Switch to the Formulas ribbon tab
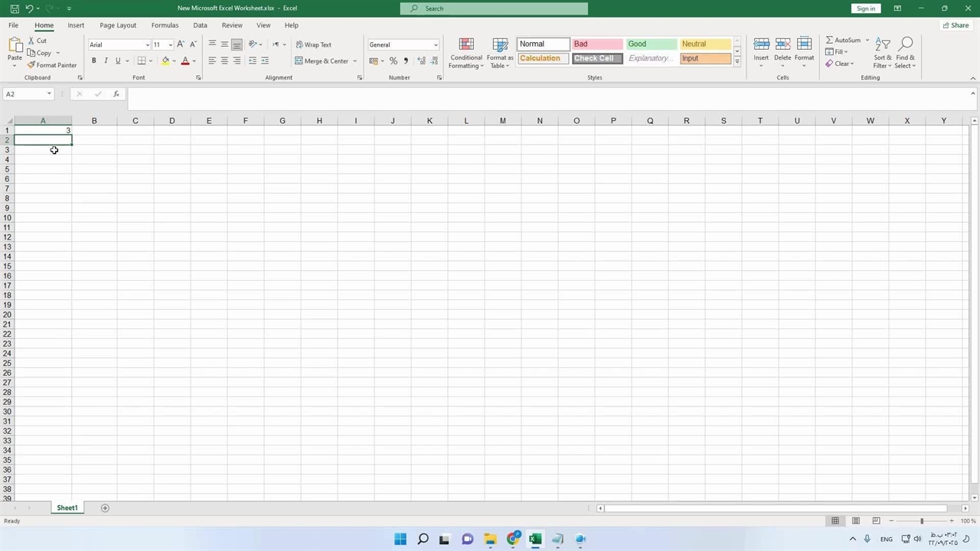Screen dimensions: 980x551 point(165,25)
